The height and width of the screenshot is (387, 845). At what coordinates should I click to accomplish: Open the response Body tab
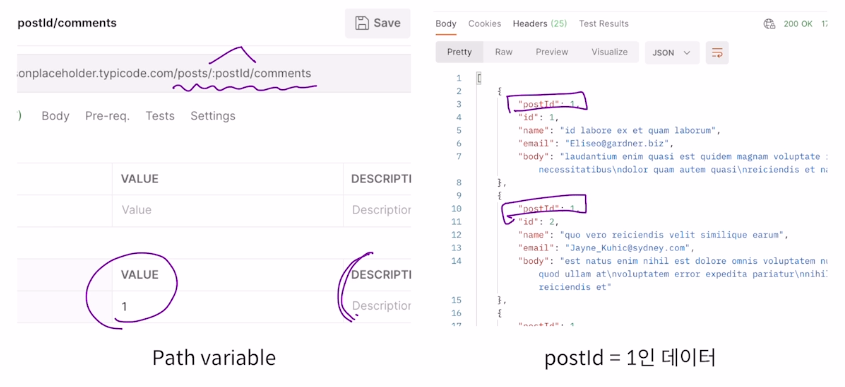(446, 24)
